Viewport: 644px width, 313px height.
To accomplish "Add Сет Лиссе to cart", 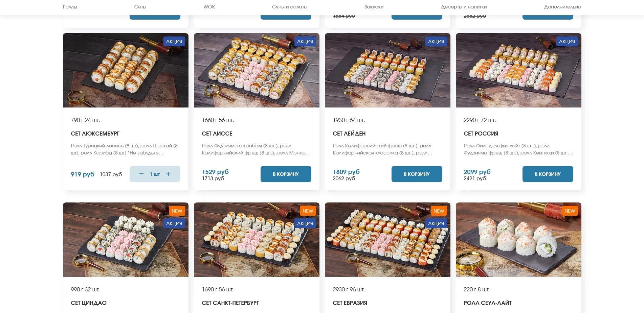I will (x=286, y=174).
